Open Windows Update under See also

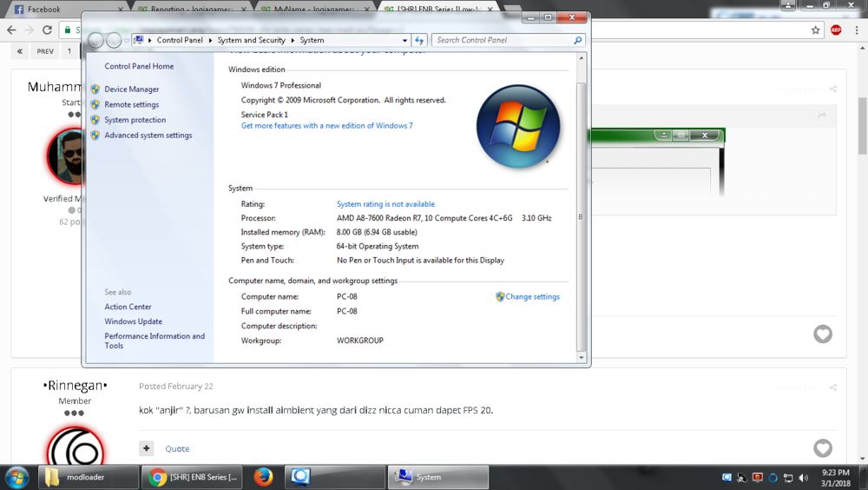coord(134,321)
